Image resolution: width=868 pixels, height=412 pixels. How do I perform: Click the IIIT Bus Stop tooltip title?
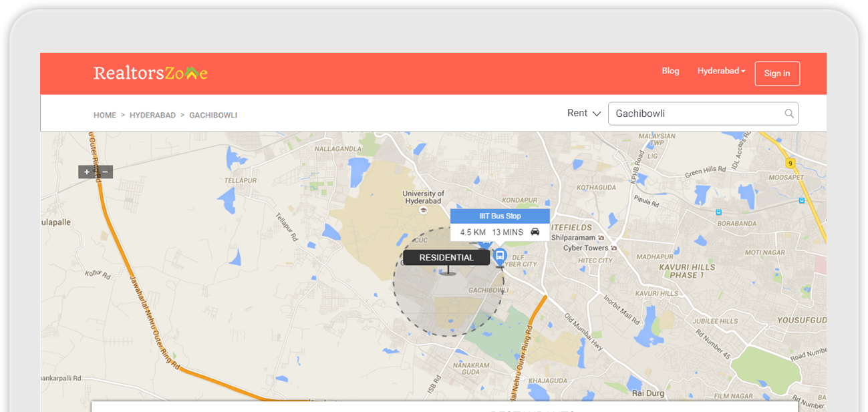[x=500, y=216]
